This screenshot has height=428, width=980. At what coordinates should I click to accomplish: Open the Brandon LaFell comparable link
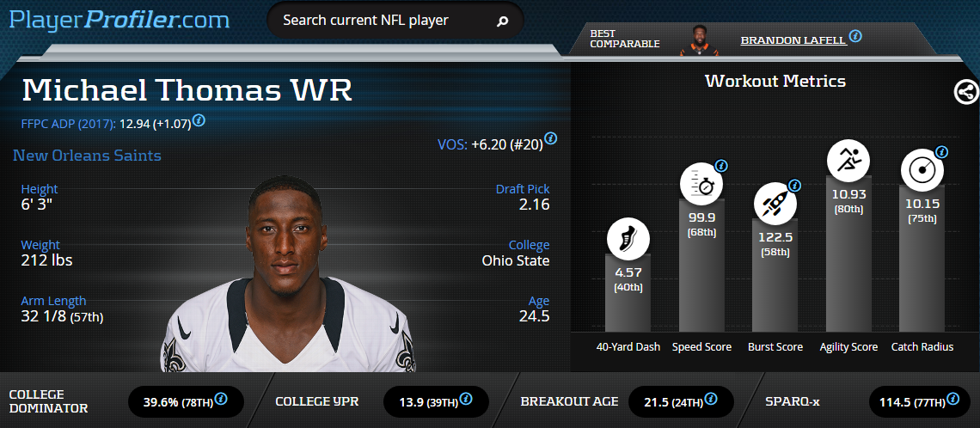click(793, 40)
